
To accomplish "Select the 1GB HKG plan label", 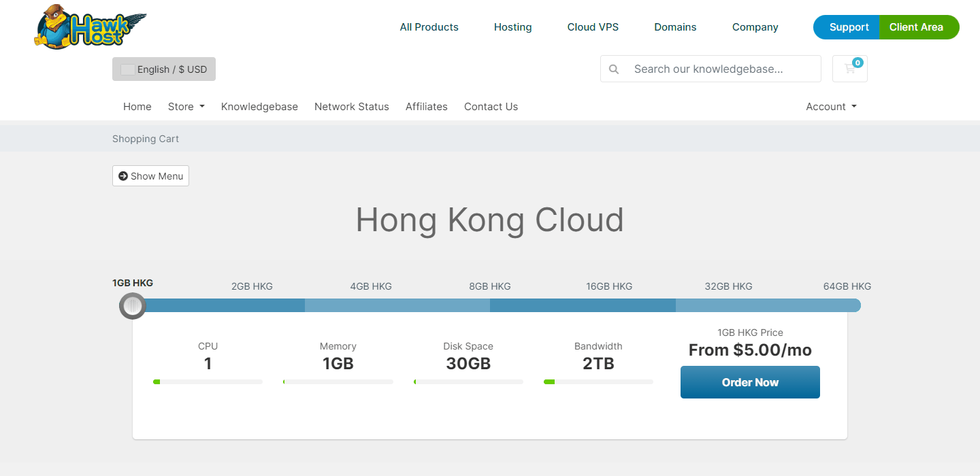I will [x=133, y=283].
